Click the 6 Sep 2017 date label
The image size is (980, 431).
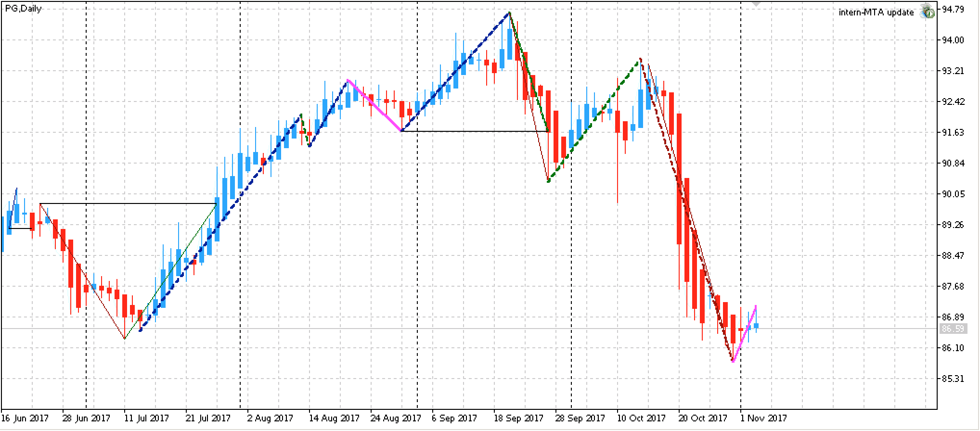[455, 418]
